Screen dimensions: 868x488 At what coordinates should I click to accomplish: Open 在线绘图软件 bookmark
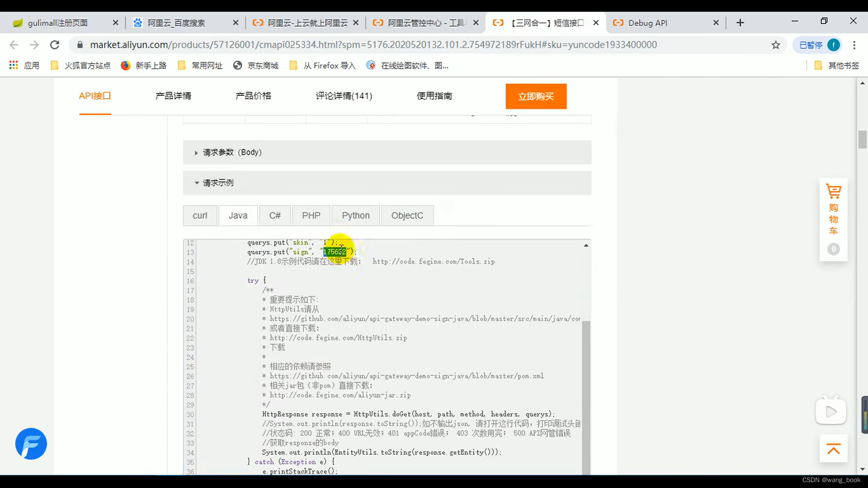click(x=407, y=66)
